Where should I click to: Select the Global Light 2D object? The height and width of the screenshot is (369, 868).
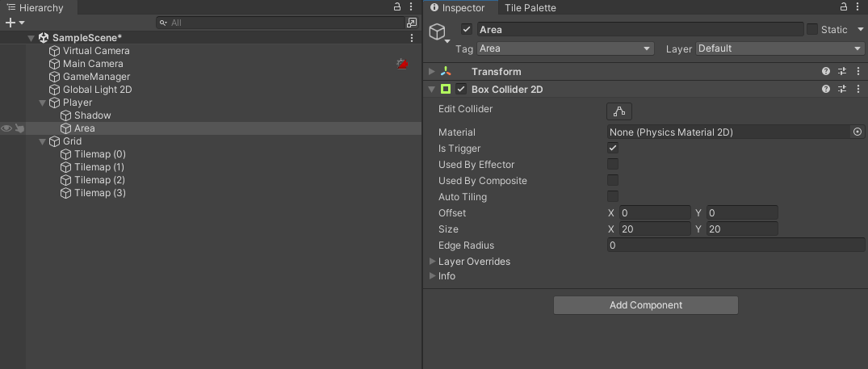98,90
